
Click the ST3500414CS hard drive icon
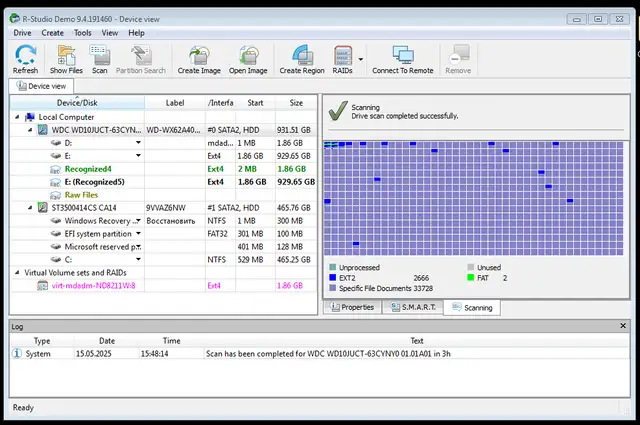click(x=42, y=208)
